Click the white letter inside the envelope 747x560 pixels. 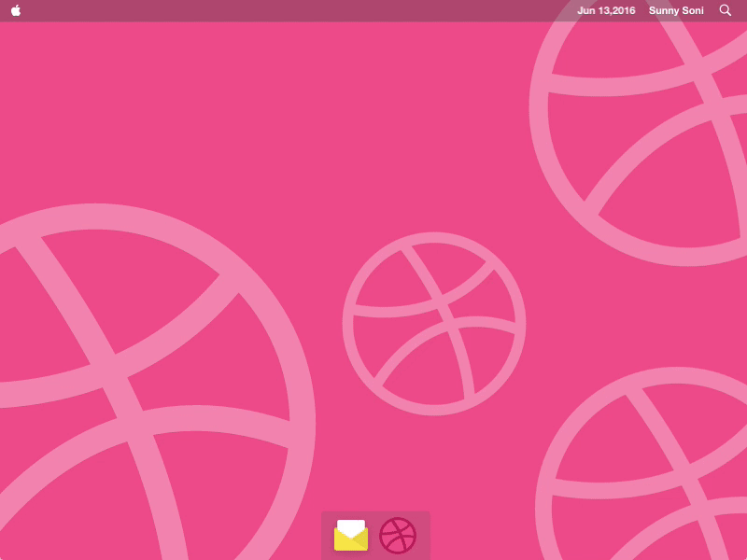[x=351, y=526]
